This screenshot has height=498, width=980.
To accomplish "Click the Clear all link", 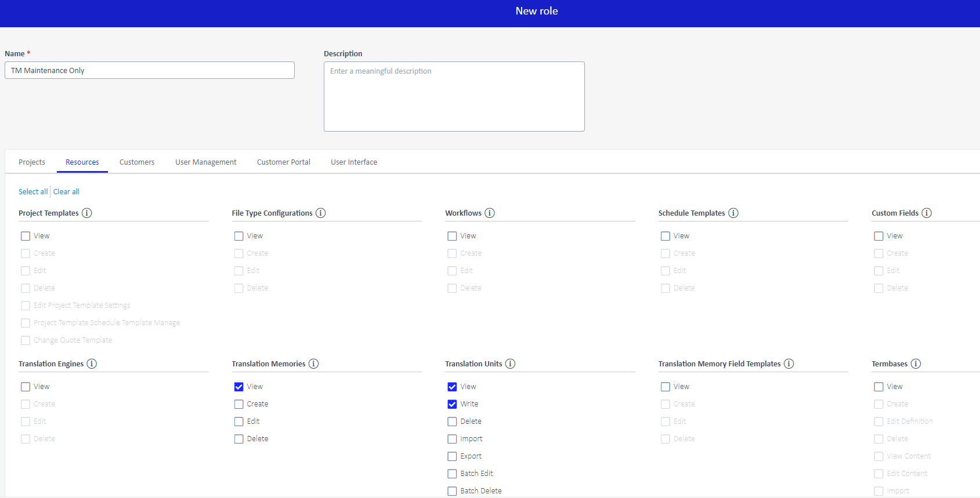I will click(66, 192).
